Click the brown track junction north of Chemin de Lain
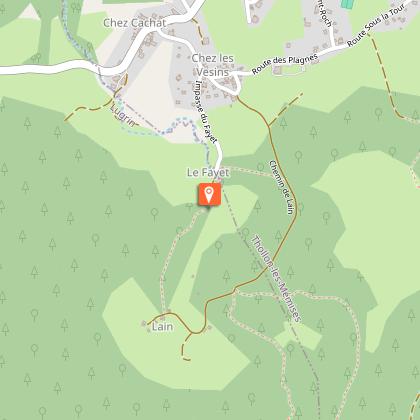The width and height of the screenshot is (420, 420). [x=269, y=127]
